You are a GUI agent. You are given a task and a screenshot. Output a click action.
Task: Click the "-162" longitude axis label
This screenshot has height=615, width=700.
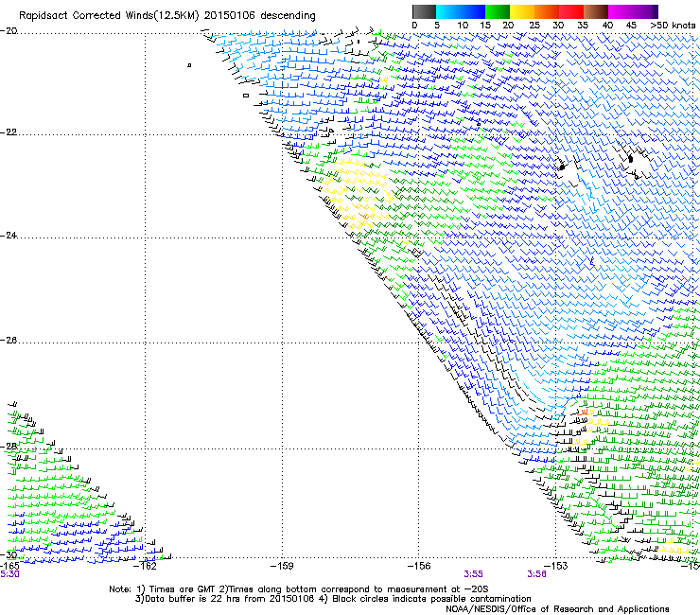[146, 566]
